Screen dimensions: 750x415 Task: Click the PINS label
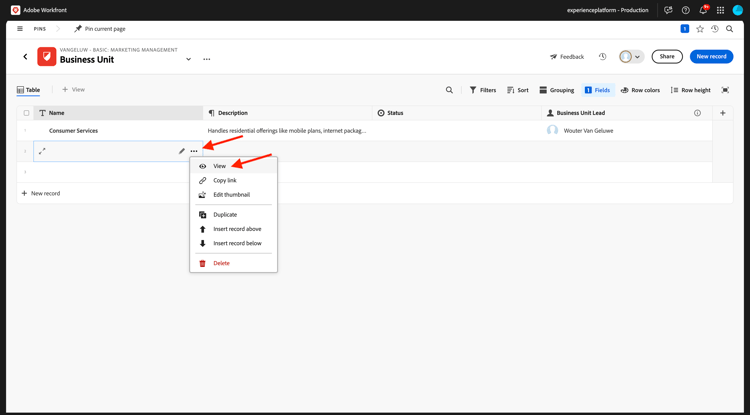40,29
